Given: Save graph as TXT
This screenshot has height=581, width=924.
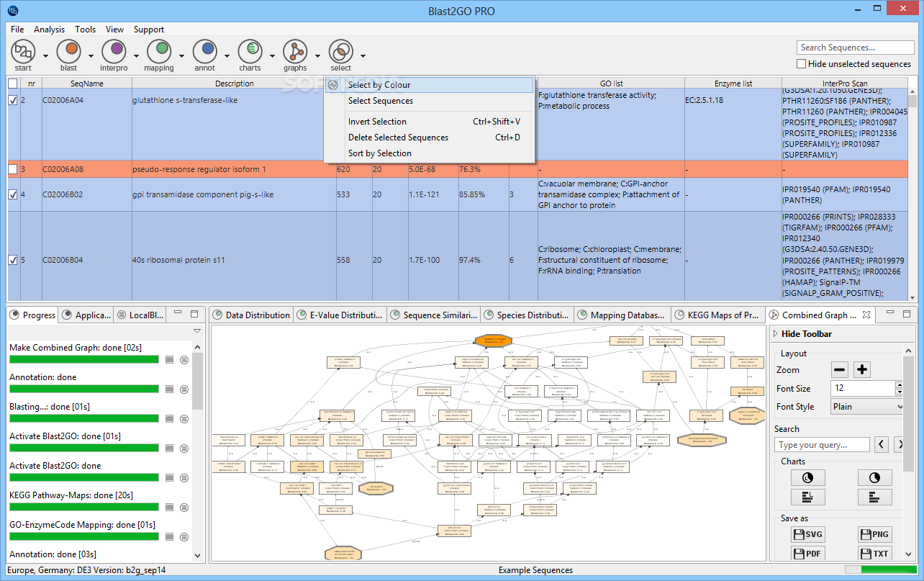Looking at the screenshot, I should (875, 554).
